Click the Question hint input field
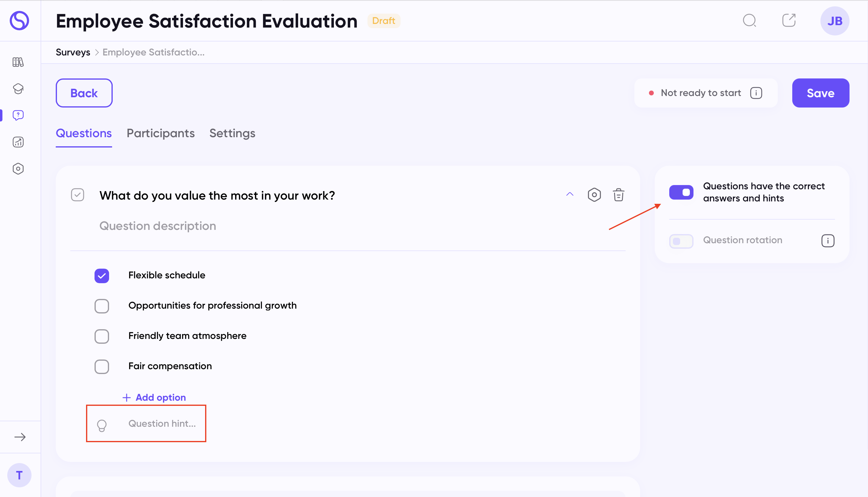Screen dimensions: 868x497 [162, 424]
